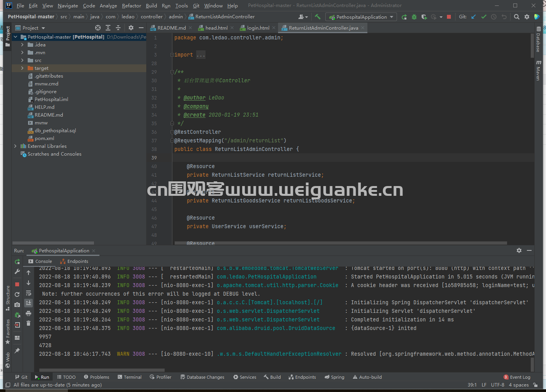Toggle scroll to end in console
The image size is (546, 392).
[28, 303]
